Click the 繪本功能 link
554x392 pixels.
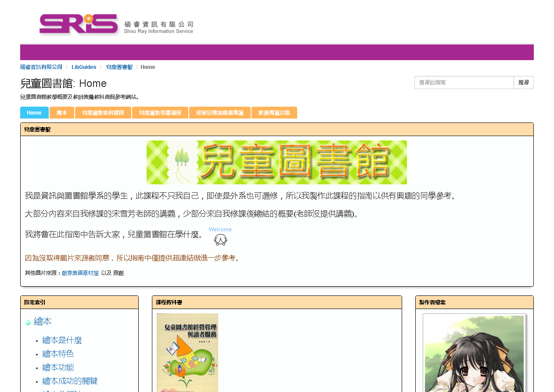(58, 367)
